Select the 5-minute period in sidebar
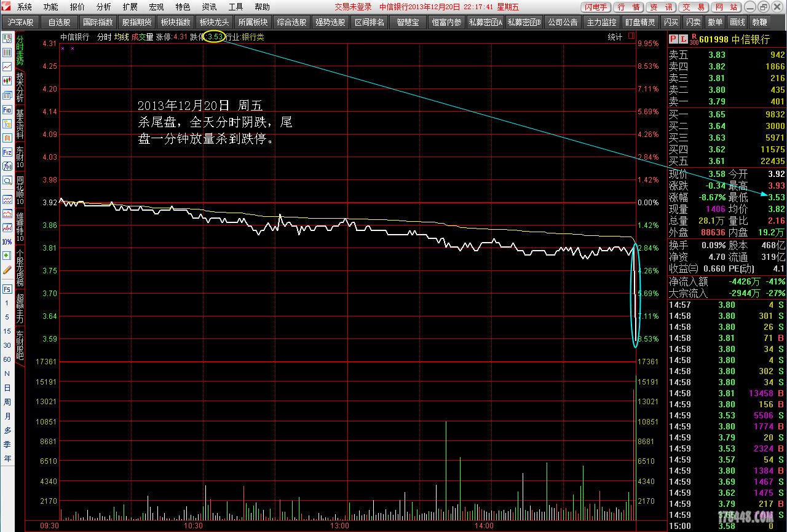This screenshot has height=532, width=787. tap(7, 317)
